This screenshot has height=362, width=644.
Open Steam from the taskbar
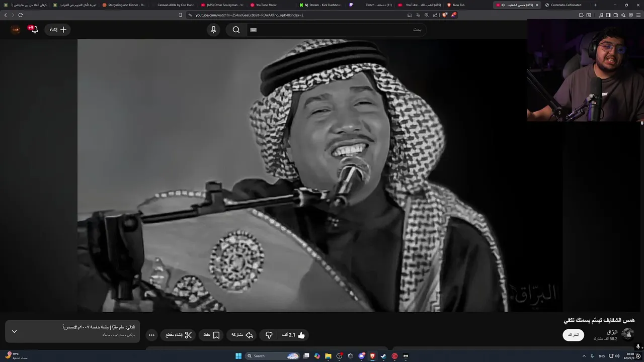coord(383,356)
